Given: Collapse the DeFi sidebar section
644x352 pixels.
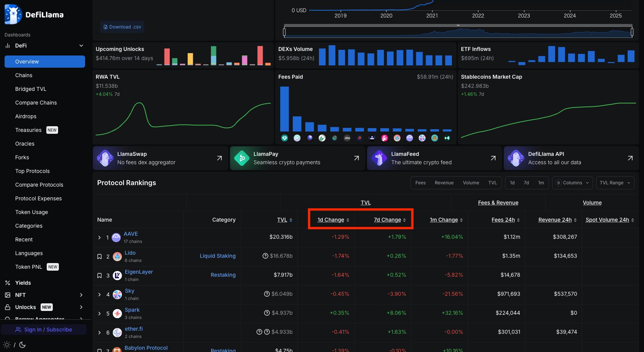Looking at the screenshot, I should click(x=81, y=46).
